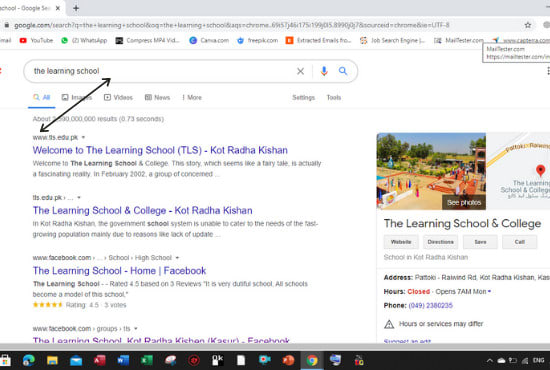Screen dimensions: 550x370
Task: Click the ENG language indicator
Action: (538, 360)
